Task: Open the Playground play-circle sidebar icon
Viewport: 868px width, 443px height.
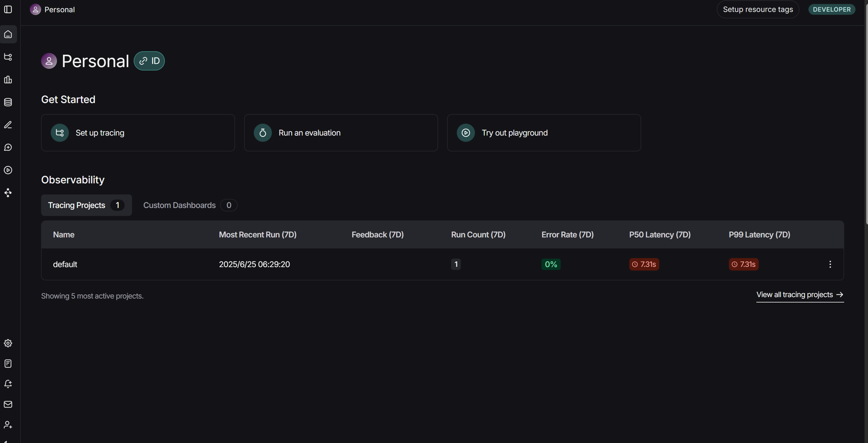Action: [x=8, y=170]
